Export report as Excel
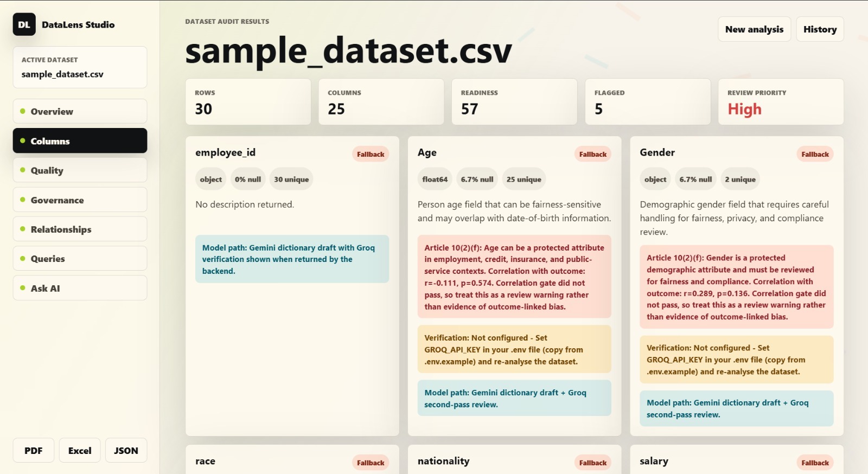Viewport: 868px width, 474px height. (80, 450)
